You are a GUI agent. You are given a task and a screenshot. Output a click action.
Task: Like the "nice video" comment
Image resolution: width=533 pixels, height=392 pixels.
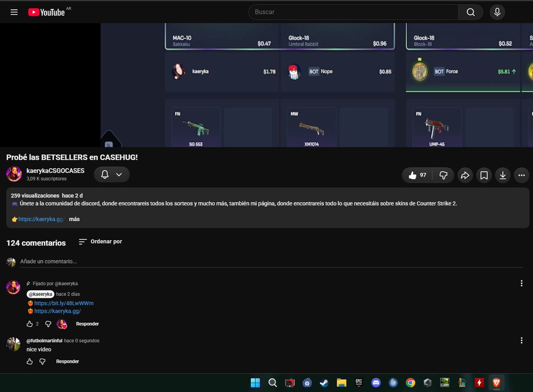tap(30, 361)
